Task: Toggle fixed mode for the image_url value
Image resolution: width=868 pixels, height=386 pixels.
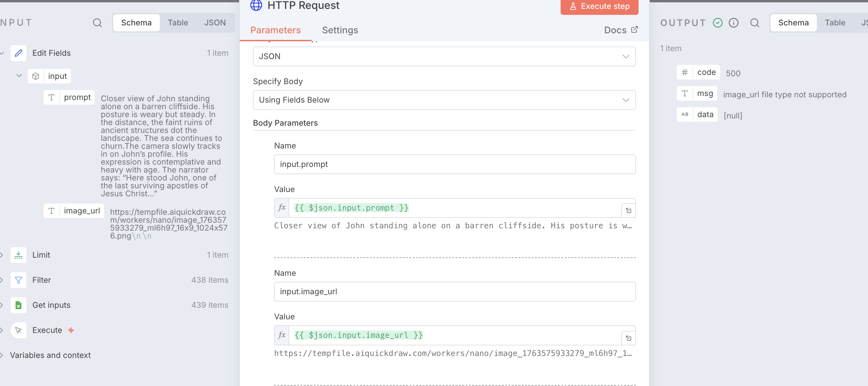Action: pyautogui.click(x=282, y=335)
